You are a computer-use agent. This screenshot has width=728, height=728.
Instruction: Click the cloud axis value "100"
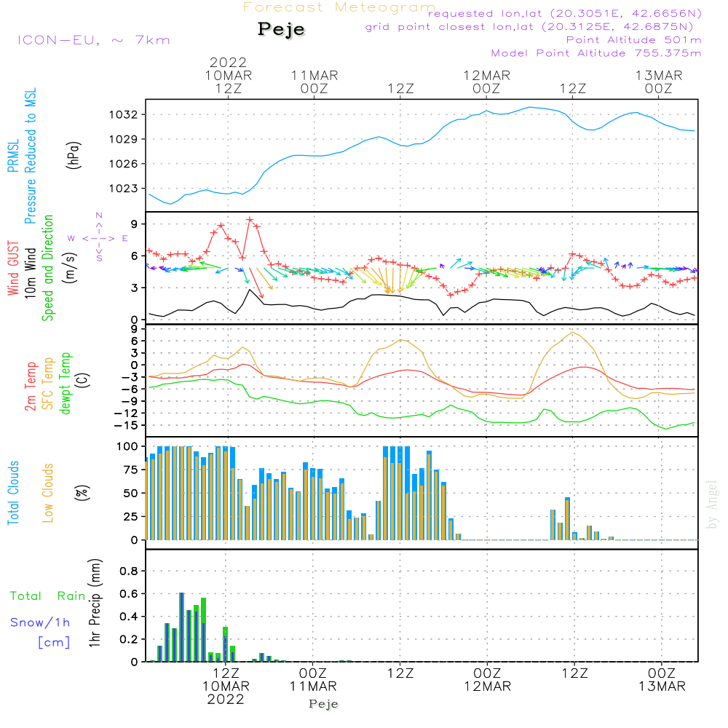(127, 447)
